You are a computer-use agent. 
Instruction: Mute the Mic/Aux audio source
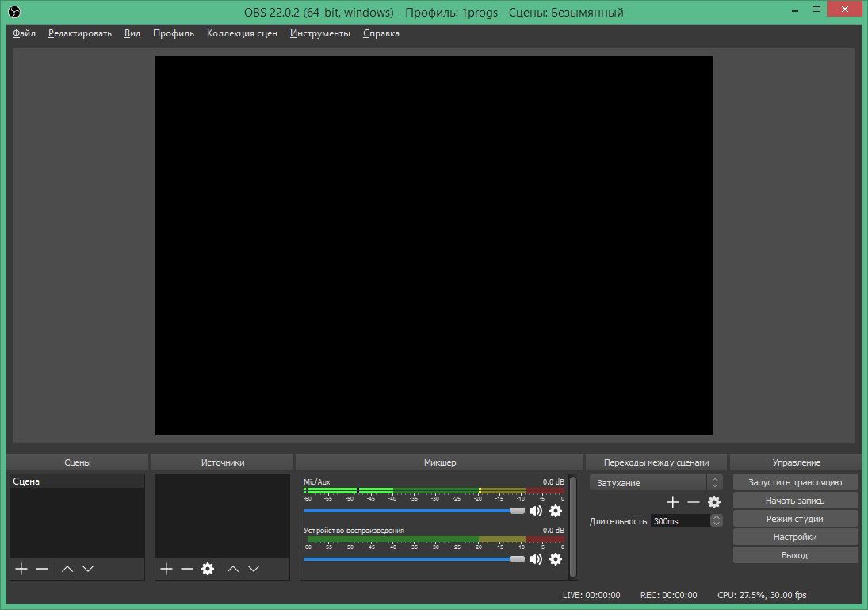536,511
